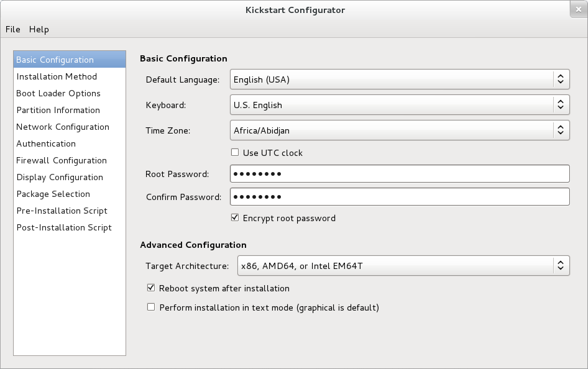Switch to Firewall Configuration section
Image resolution: width=588 pixels, height=369 pixels.
tap(62, 160)
